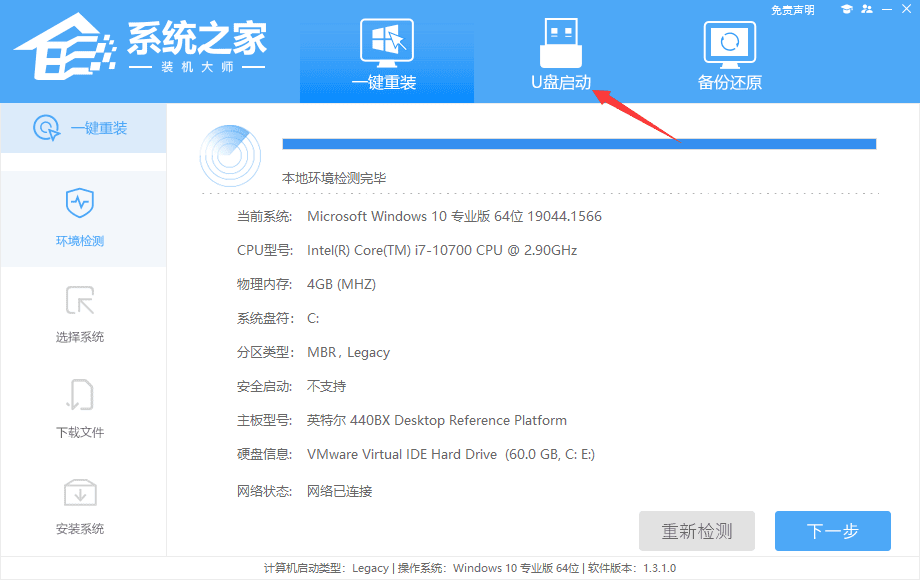Switch to the 备份还原 tab
The width and height of the screenshot is (920, 580).
728,80
